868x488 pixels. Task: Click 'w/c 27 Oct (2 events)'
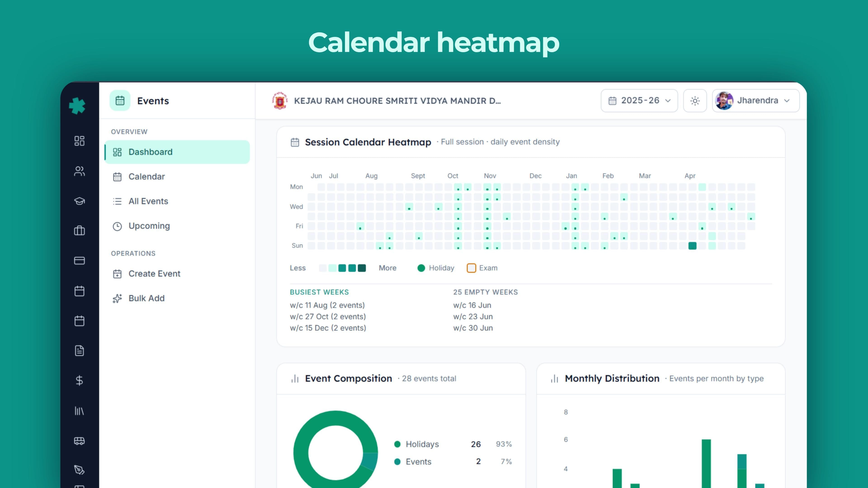tap(328, 317)
